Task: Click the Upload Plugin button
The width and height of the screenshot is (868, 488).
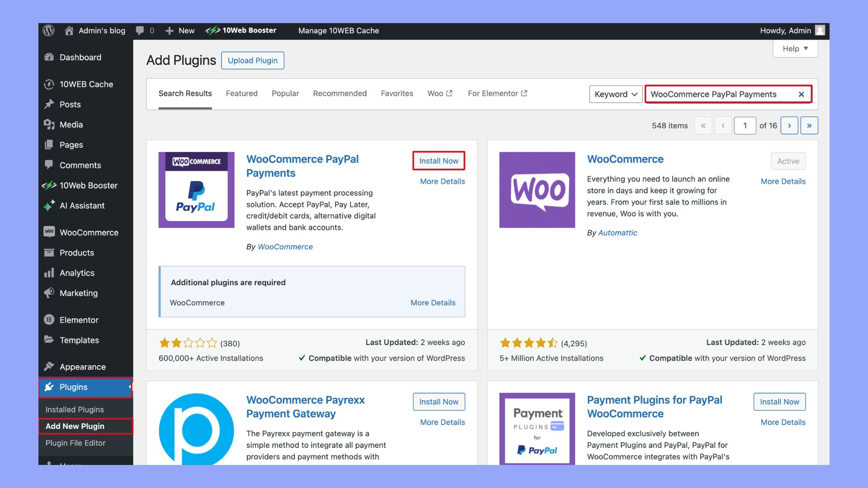Action: click(x=252, y=61)
